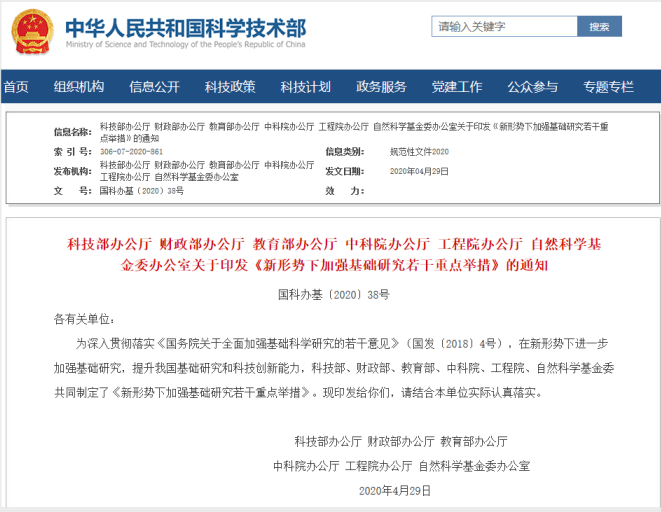
Task: Open the 组织机构 menu item
Action: coord(79,87)
